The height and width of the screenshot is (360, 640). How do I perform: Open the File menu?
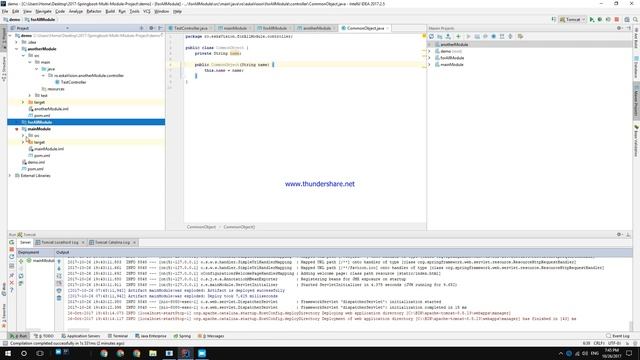coord(5,11)
